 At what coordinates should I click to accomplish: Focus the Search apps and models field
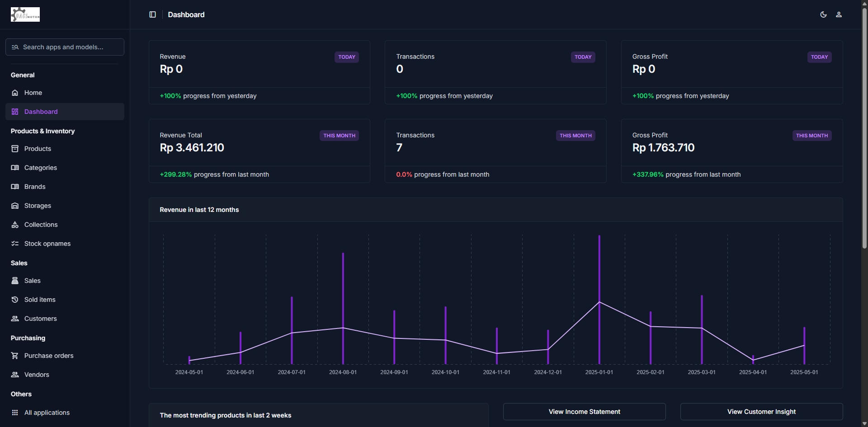[x=65, y=47]
